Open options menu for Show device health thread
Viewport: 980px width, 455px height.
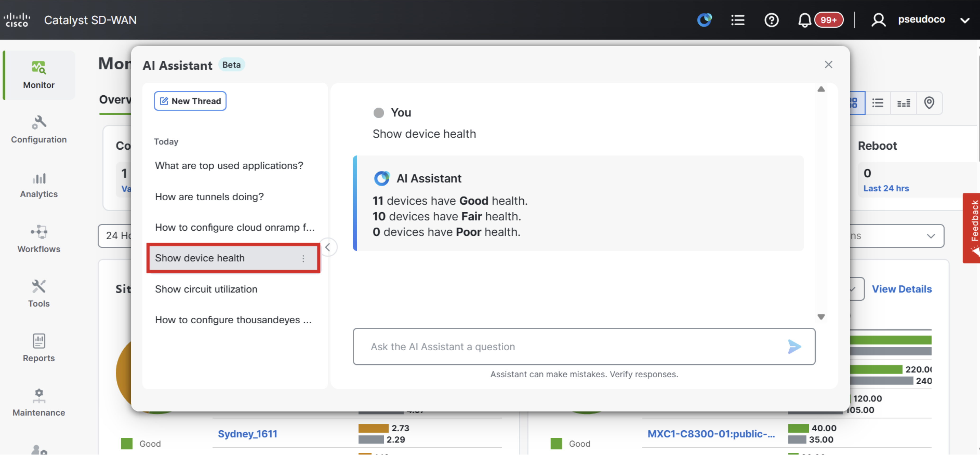(303, 259)
